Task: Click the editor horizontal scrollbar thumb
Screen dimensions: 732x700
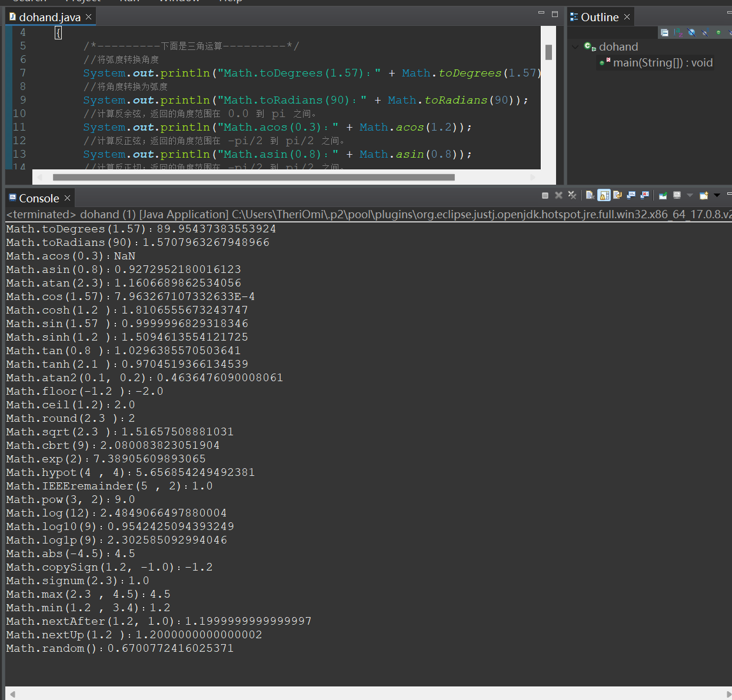Action: tap(254, 177)
